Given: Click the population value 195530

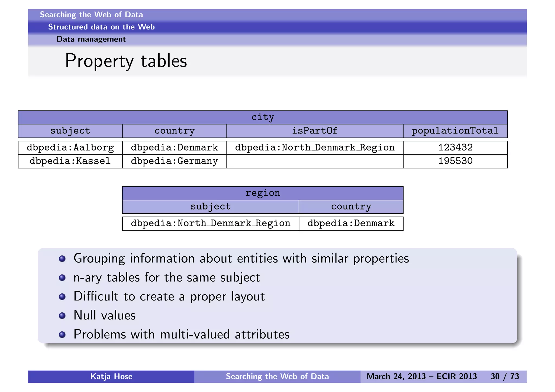Looking at the screenshot, I should coord(455,161).
